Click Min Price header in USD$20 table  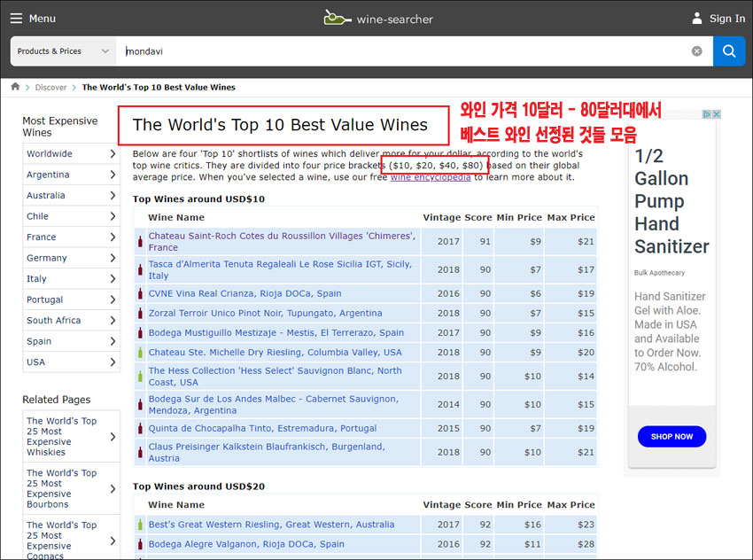click(x=518, y=505)
